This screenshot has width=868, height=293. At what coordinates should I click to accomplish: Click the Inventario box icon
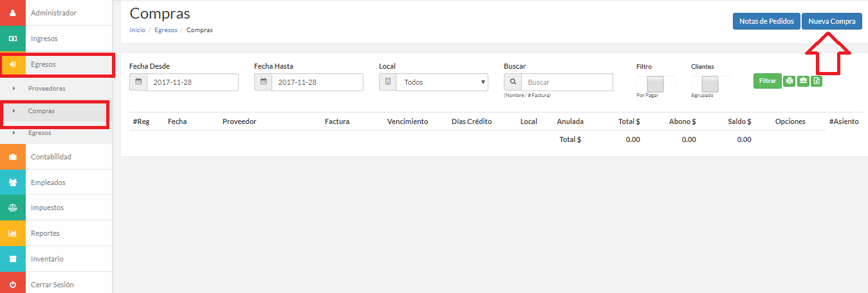(13, 259)
